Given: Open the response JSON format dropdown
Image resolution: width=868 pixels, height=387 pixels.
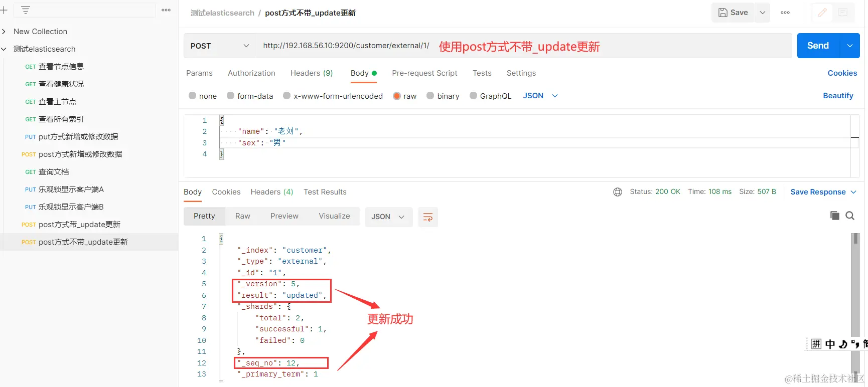Looking at the screenshot, I should pos(388,217).
